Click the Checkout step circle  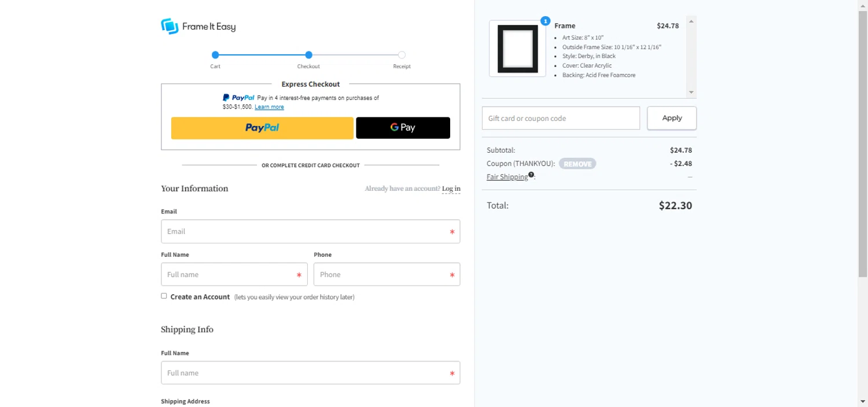(308, 55)
